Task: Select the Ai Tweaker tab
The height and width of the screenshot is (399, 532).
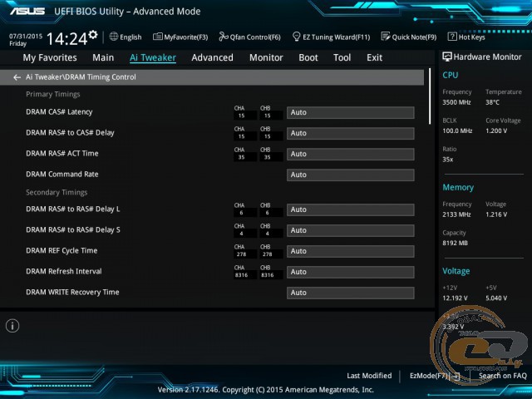Action: (153, 57)
